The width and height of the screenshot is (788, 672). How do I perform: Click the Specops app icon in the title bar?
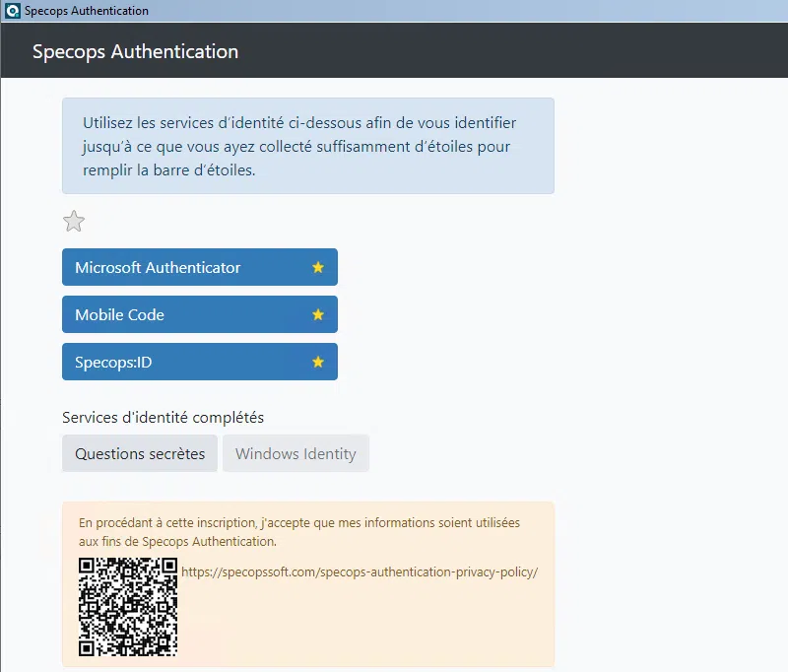(12, 11)
